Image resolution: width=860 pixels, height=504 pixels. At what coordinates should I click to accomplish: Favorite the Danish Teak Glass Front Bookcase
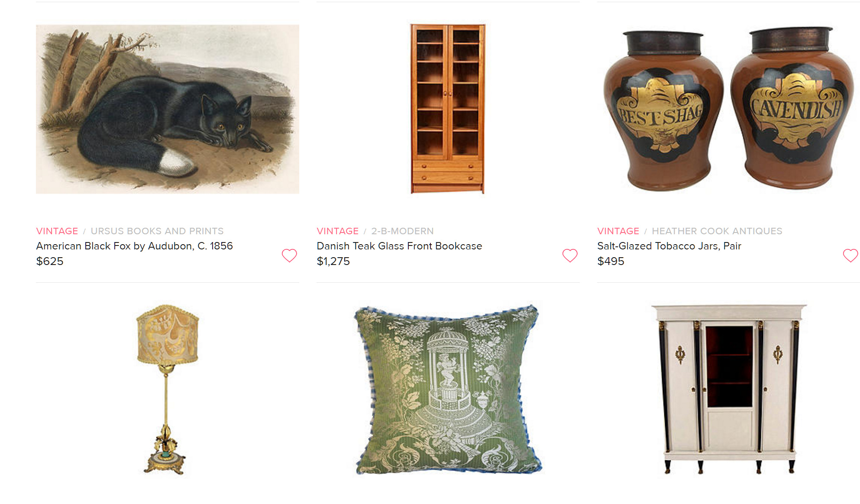point(570,255)
